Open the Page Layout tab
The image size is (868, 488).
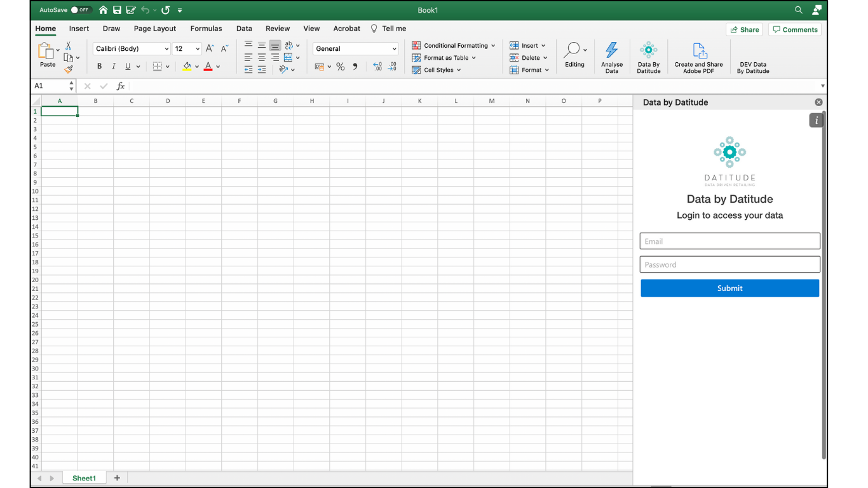pyautogui.click(x=155, y=29)
